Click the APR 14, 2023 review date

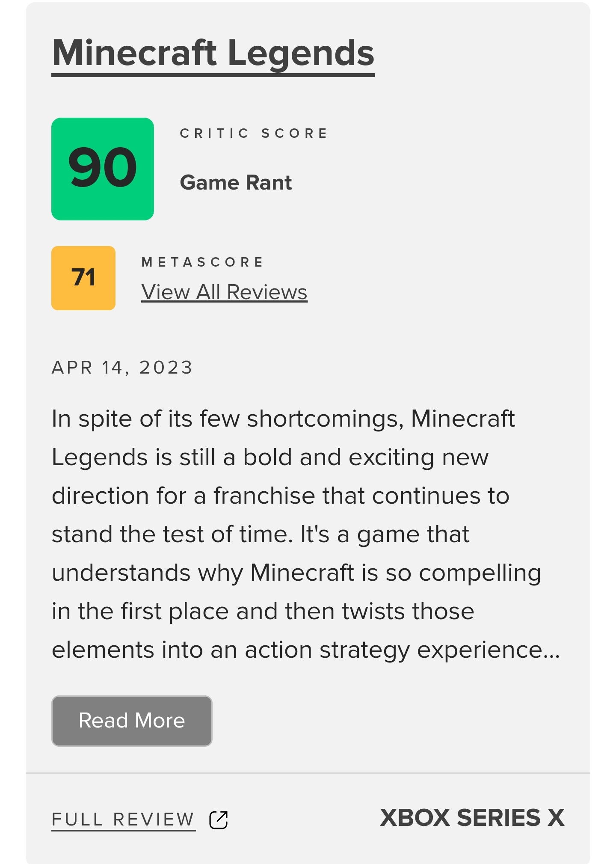pyautogui.click(x=122, y=368)
